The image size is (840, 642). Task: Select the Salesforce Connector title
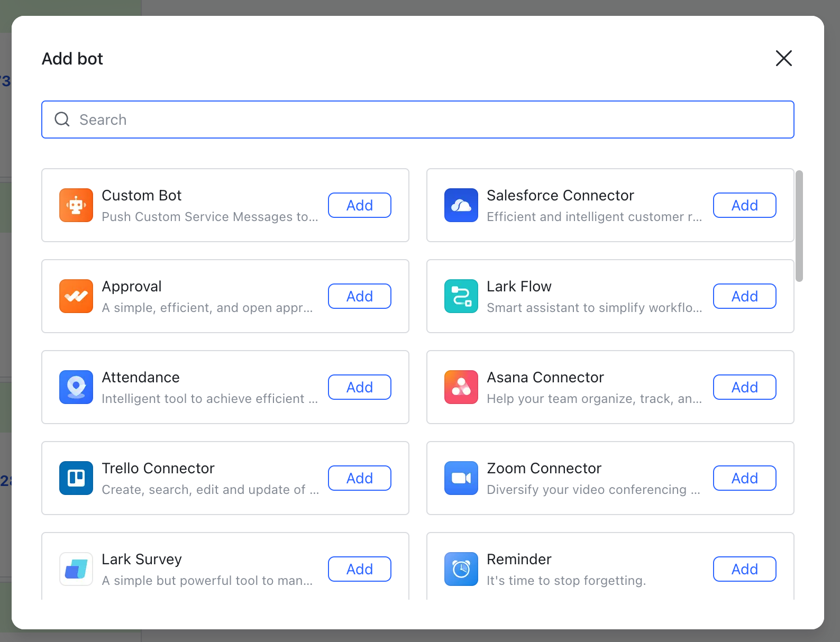(x=560, y=196)
